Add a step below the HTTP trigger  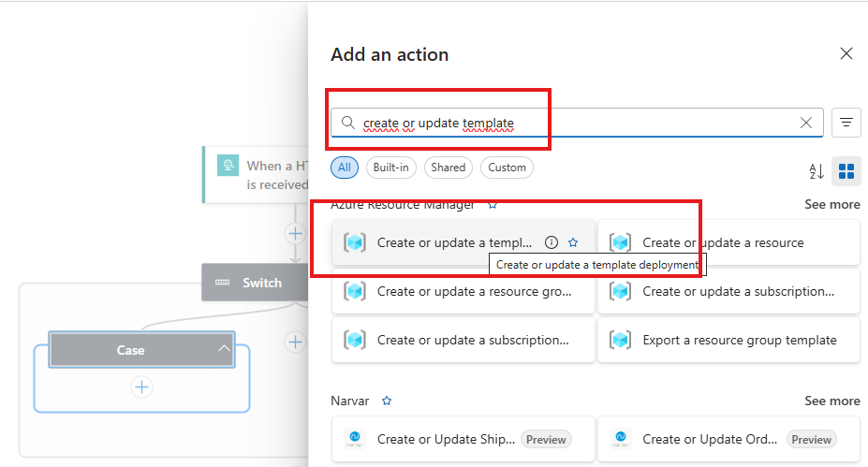(295, 234)
